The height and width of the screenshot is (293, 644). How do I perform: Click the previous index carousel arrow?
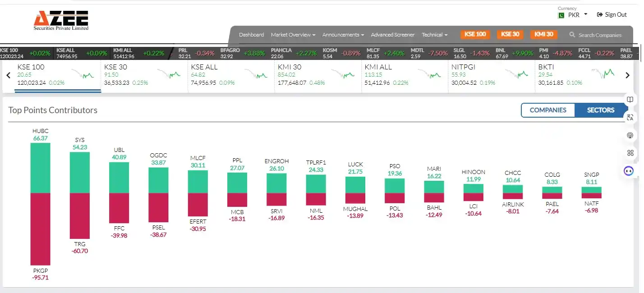pos(8,75)
